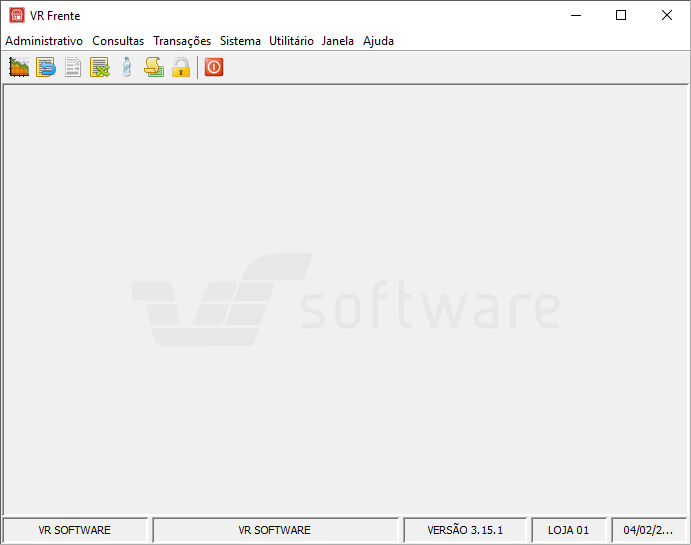
Task: Maximize the VR Frente window
Action: pyautogui.click(x=621, y=15)
